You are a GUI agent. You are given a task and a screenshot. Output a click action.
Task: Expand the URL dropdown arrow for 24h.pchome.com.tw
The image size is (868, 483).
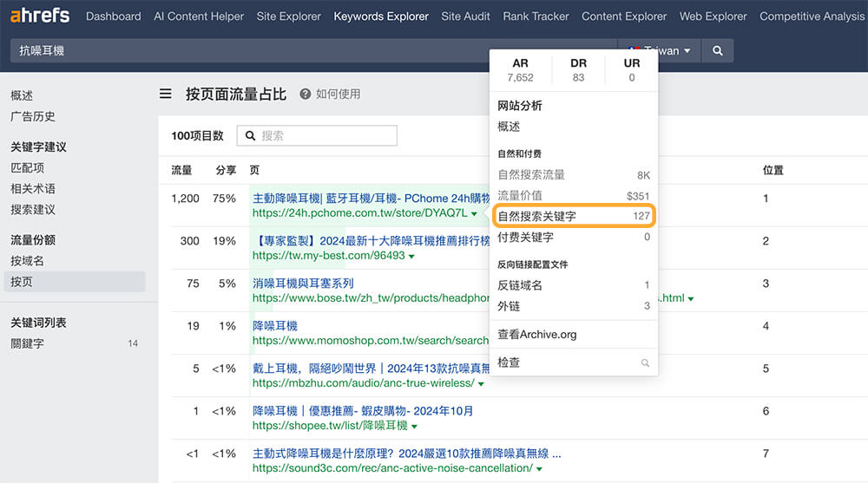475,213
